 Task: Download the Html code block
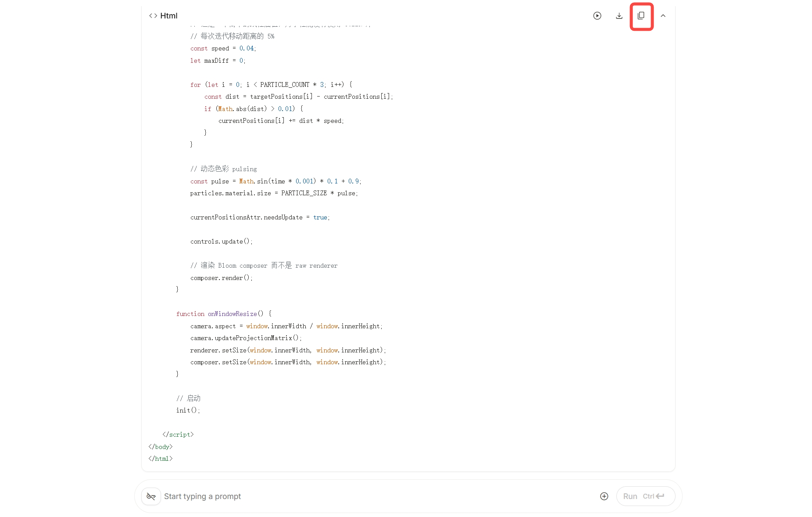[619, 16]
